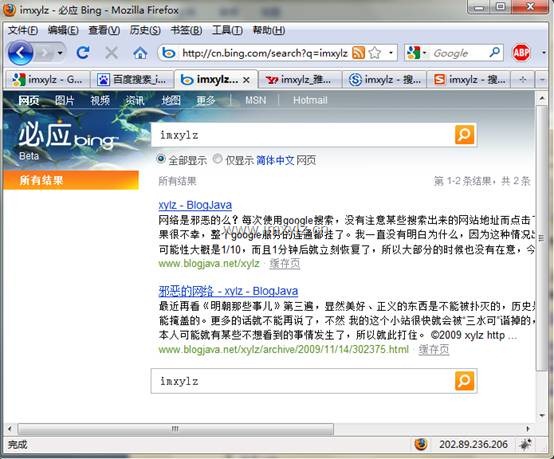
Task: Click 地图 in Bing top navigation
Action: click(x=171, y=101)
